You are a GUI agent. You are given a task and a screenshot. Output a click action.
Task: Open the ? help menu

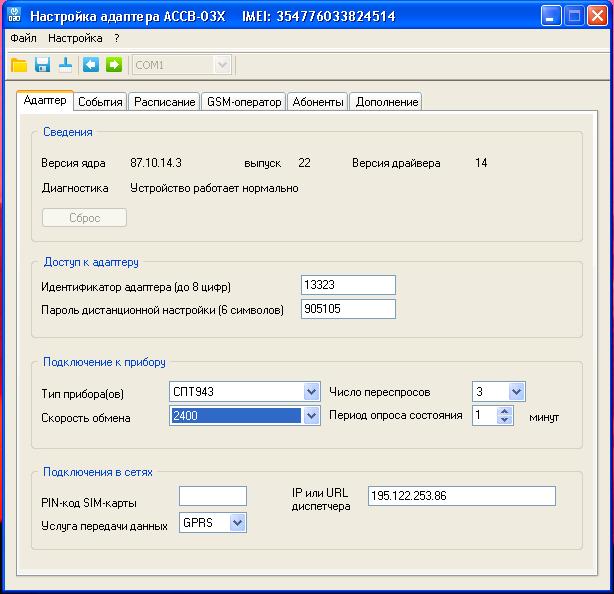click(116, 38)
